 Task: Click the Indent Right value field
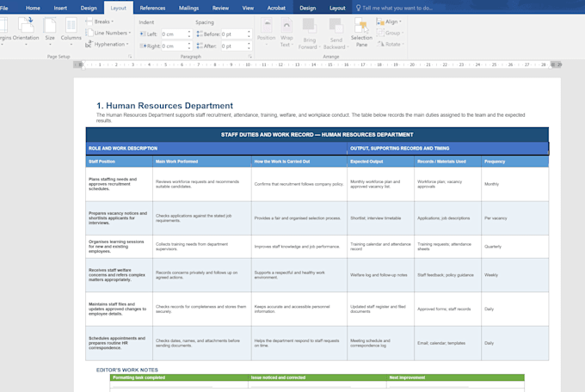point(174,46)
